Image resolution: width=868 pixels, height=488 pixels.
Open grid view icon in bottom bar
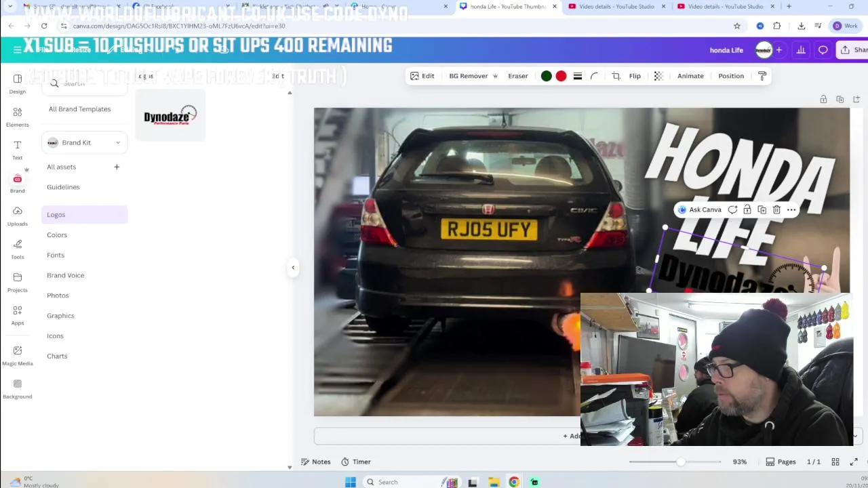(x=835, y=462)
